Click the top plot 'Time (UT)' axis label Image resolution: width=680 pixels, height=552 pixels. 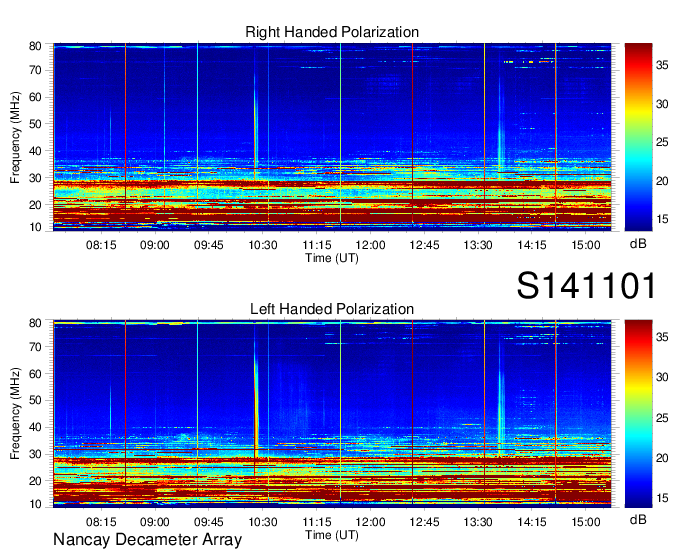coord(332,258)
